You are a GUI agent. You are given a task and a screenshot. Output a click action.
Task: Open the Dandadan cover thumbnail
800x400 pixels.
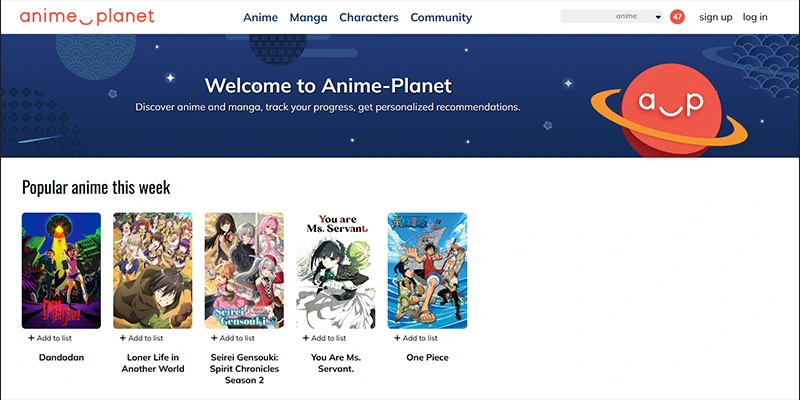pos(61,270)
